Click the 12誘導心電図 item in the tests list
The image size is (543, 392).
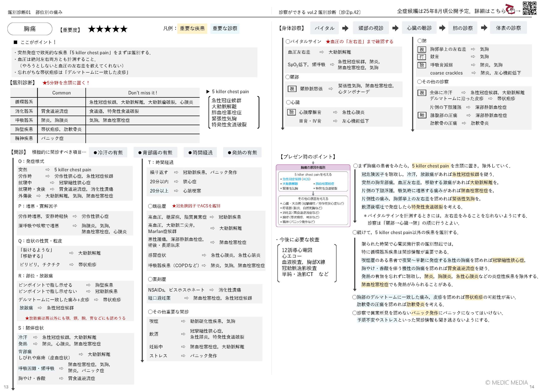tap(297, 250)
